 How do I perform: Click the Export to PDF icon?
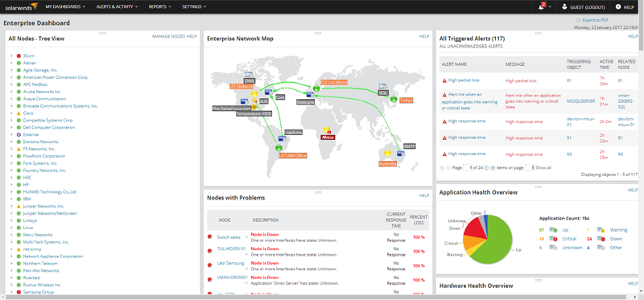(x=578, y=19)
